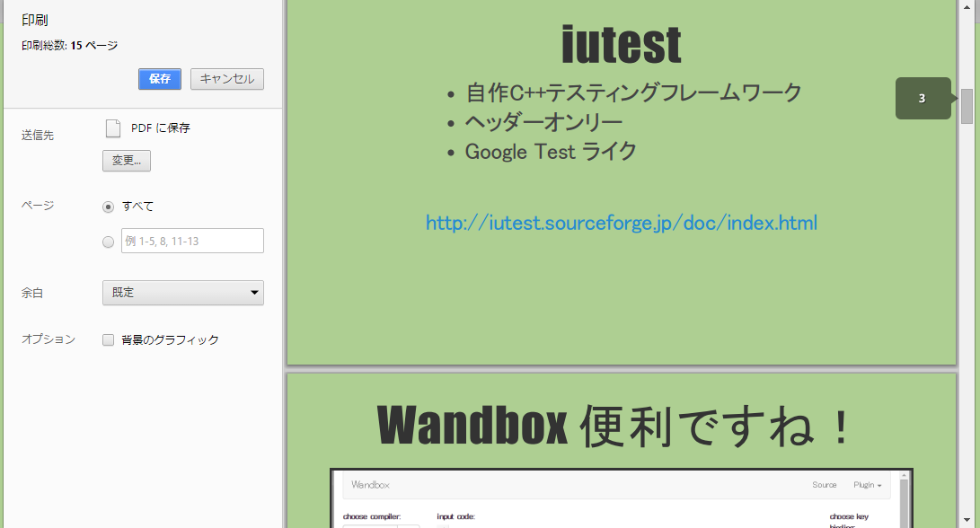The width and height of the screenshot is (980, 528).
Task: Cancel printing with キャンセル button
Action: point(227,79)
